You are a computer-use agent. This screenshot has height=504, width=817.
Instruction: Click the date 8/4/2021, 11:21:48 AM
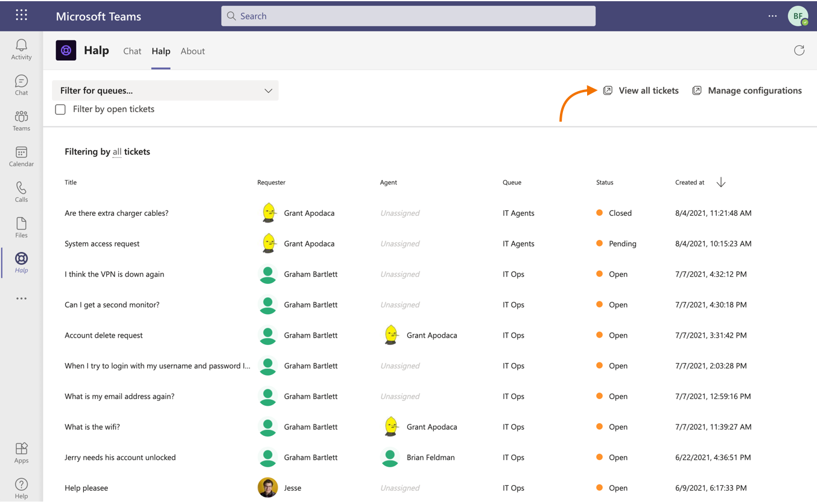tap(713, 213)
